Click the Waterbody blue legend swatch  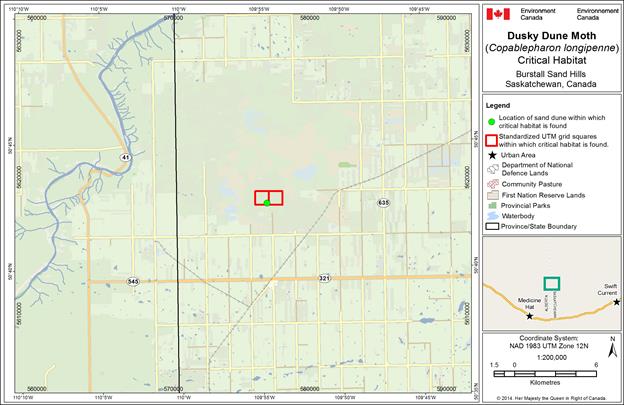tap(491, 216)
